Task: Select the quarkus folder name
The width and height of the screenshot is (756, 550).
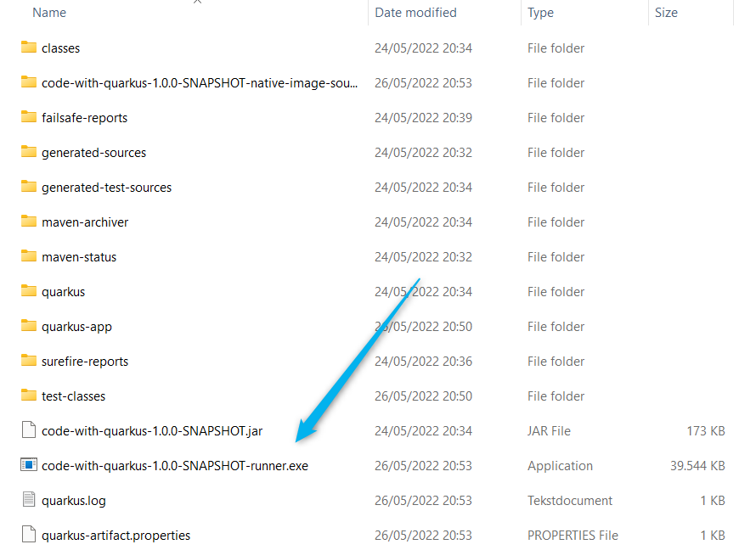Action: point(63,292)
